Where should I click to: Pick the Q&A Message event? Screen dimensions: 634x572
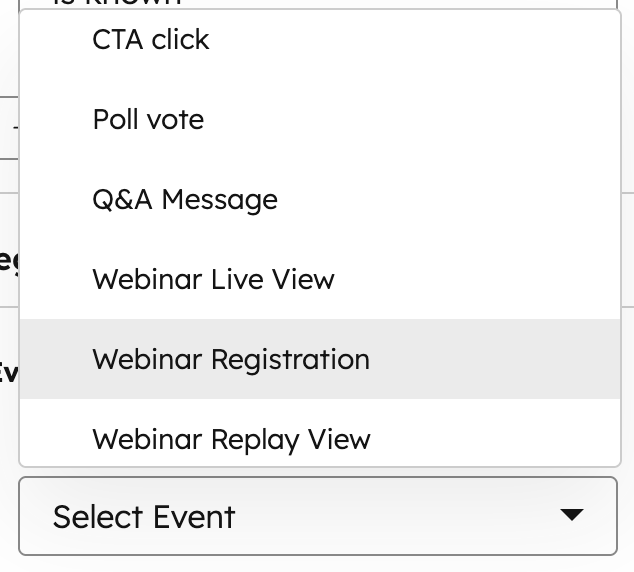pyautogui.click(x=185, y=200)
